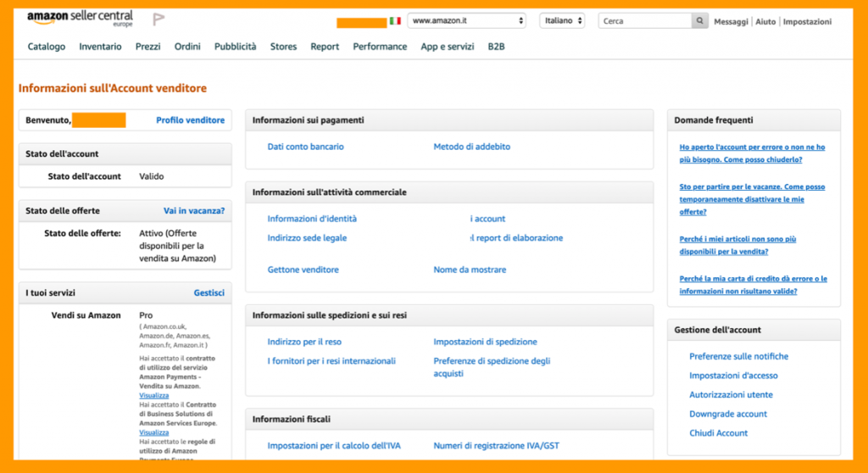Click the Vai in vacanza? link
Image resolution: width=868 pixels, height=473 pixels.
point(194,211)
